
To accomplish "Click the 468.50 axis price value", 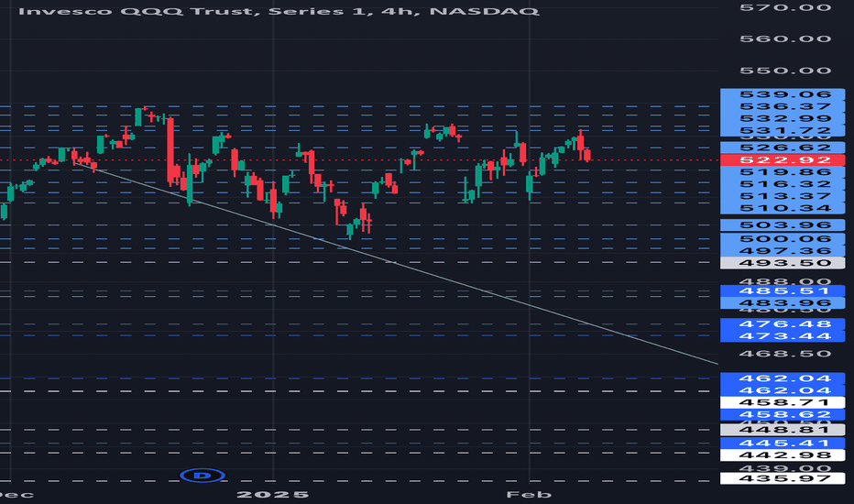I will (x=785, y=354).
